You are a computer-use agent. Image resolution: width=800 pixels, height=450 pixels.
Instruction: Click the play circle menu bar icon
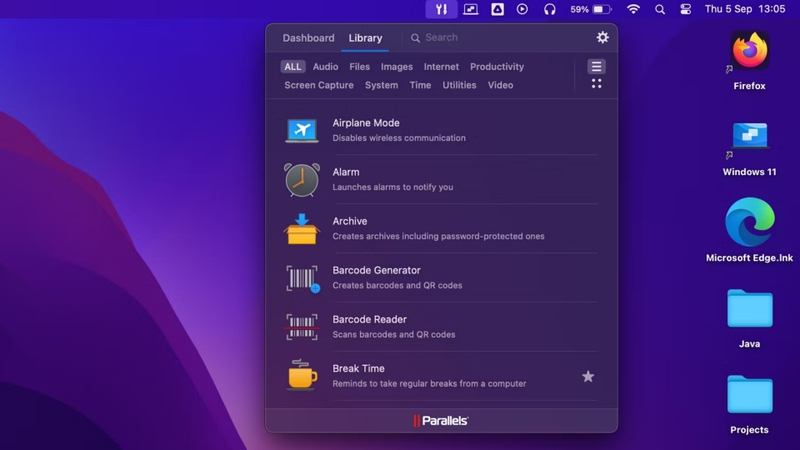coord(522,9)
